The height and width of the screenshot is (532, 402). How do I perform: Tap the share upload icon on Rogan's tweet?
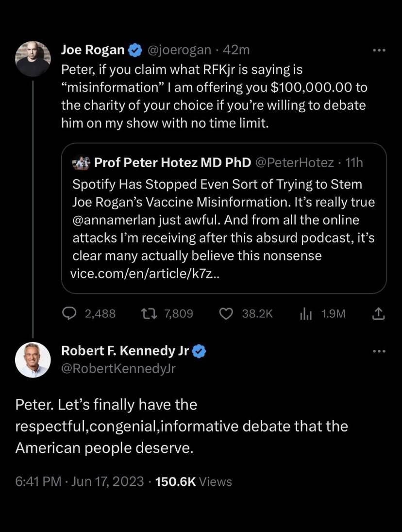[378, 314]
